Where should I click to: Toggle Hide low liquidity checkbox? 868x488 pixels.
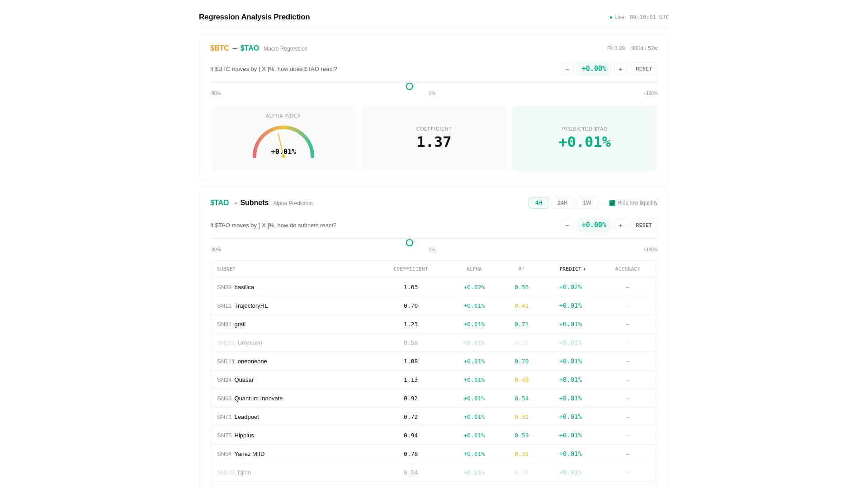[x=612, y=203]
